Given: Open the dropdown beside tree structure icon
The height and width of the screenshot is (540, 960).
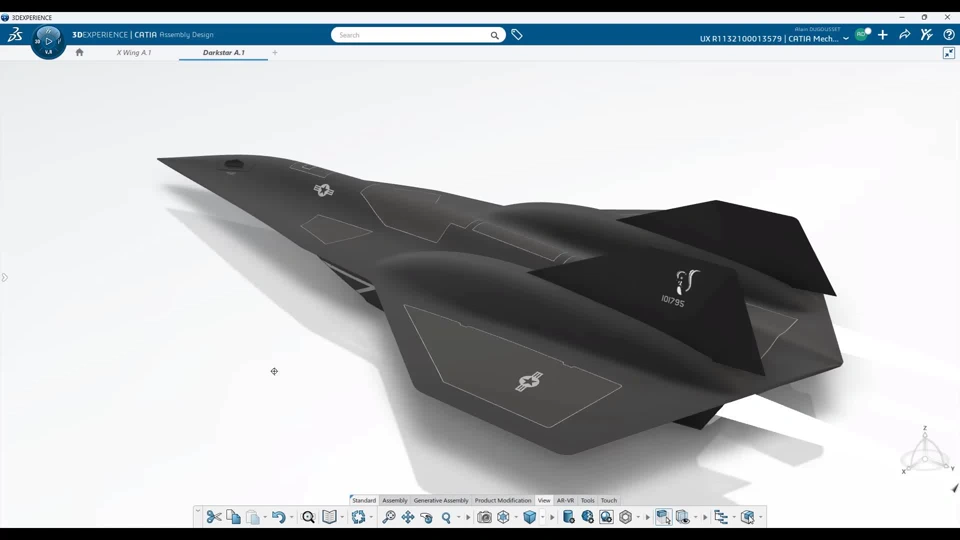Looking at the screenshot, I should (734, 518).
